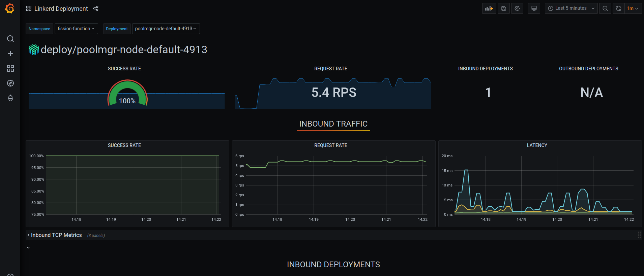The image size is (644, 276).
Task: Click the N/A outbound deployments value
Action: [592, 92]
